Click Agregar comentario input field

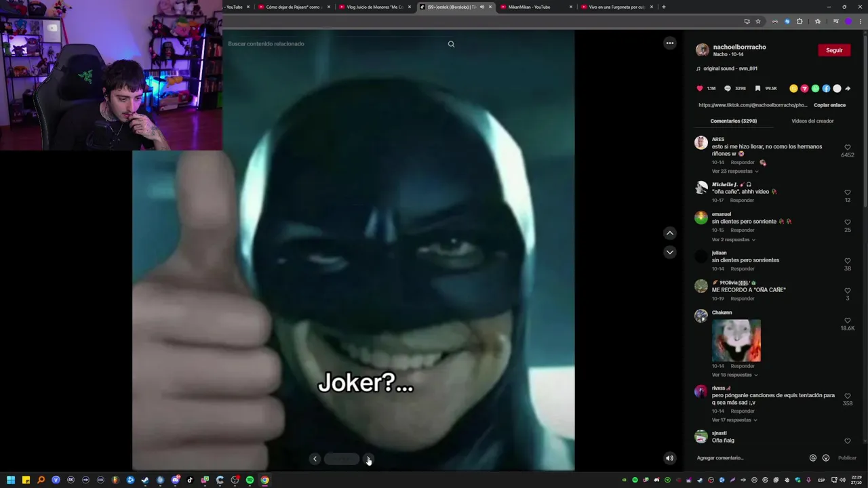coord(750,458)
